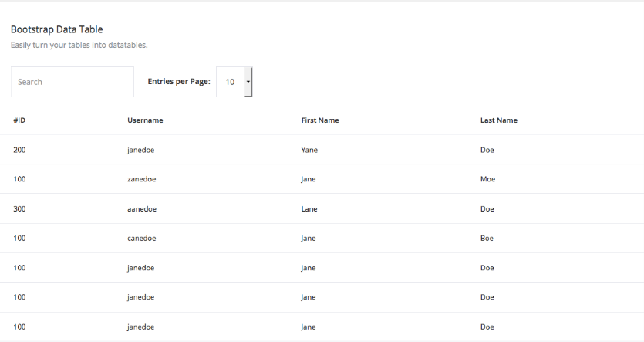Sort by the #ID column header
Viewport: 644px width, 342px height.
tap(19, 120)
